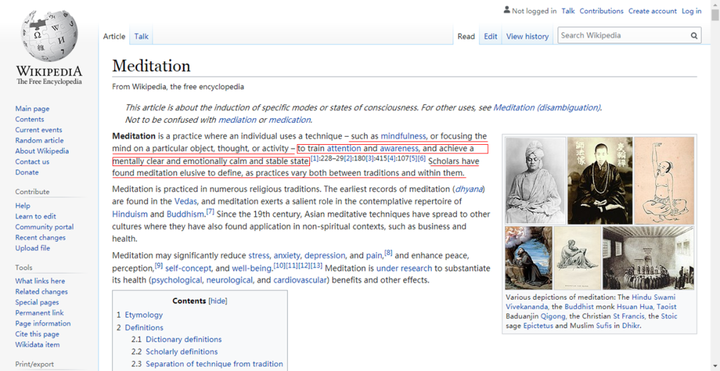This screenshot has height=371, width=720.
Task: Open the Hsuan Hua monk photo
Action: tap(600, 180)
